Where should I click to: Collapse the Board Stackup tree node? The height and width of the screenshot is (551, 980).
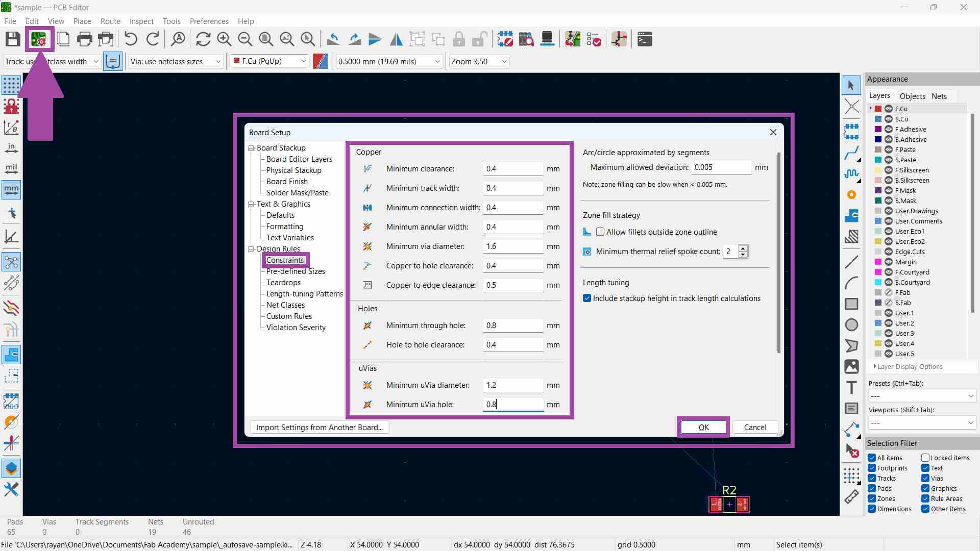point(251,148)
